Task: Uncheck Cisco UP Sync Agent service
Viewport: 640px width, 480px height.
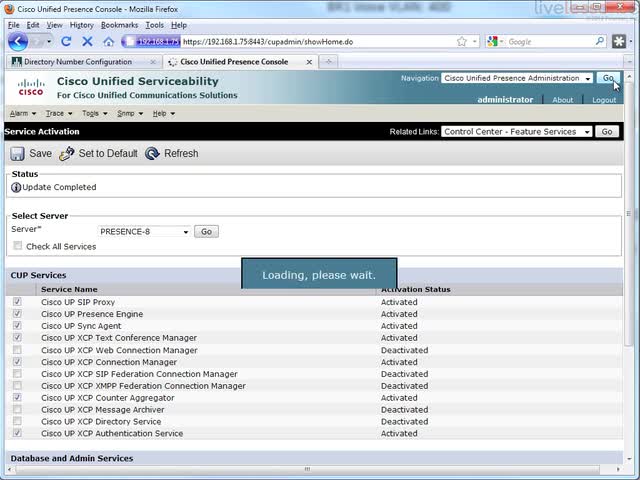Action: point(17,325)
